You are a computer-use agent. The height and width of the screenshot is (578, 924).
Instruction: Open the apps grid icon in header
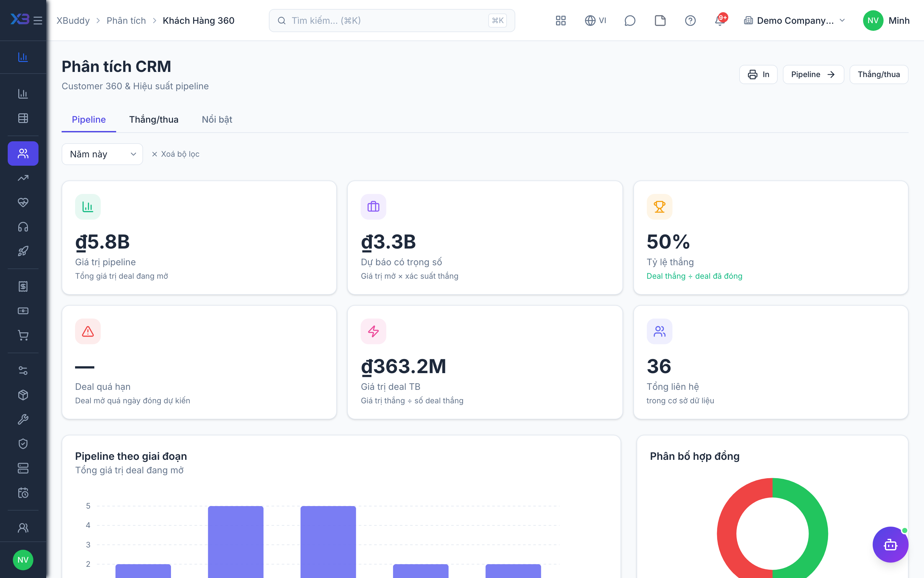pyautogui.click(x=560, y=21)
